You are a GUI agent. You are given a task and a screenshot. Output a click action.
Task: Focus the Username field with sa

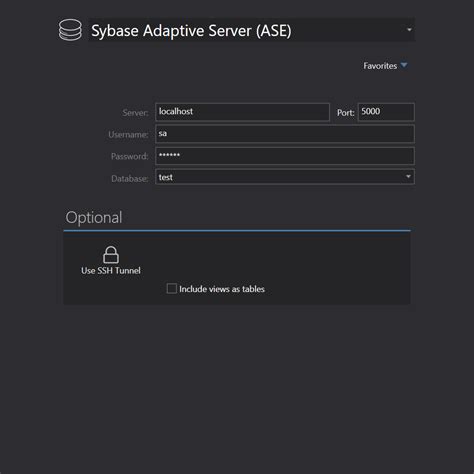(285, 134)
